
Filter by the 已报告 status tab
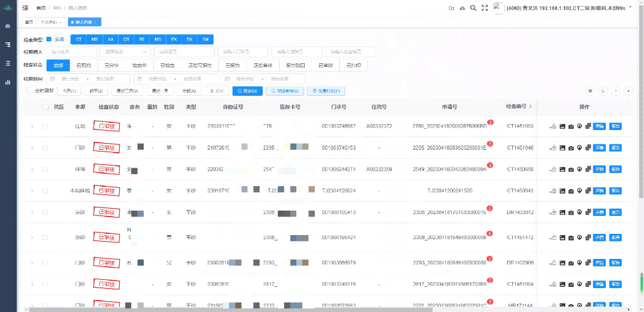(x=233, y=66)
